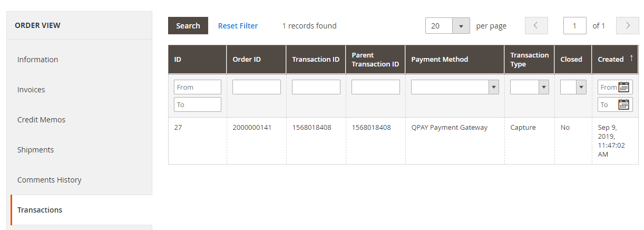Expand the per page count dropdown
Image resolution: width=644 pixels, height=230 pixels.
461,26
